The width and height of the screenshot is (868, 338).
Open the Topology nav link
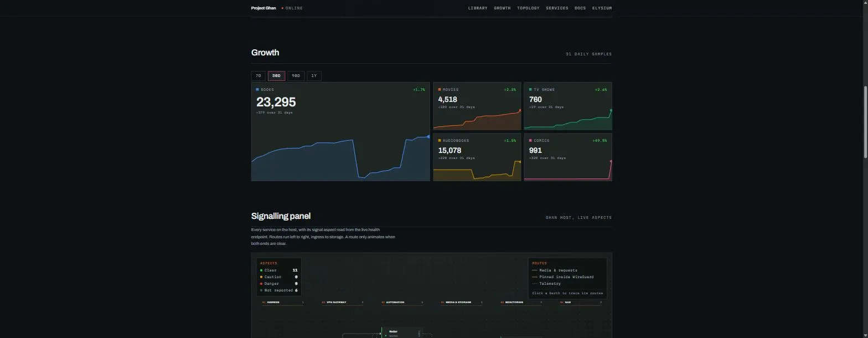[x=528, y=8]
